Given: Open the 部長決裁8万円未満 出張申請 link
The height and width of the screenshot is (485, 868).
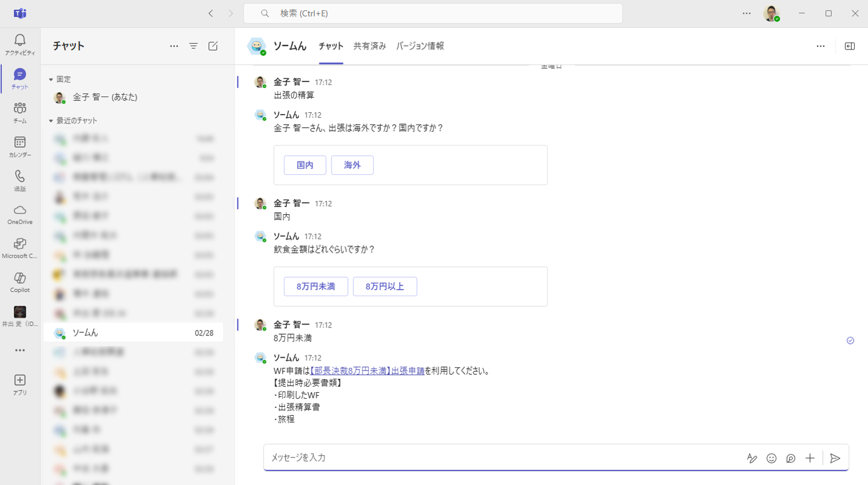Looking at the screenshot, I should click(366, 371).
